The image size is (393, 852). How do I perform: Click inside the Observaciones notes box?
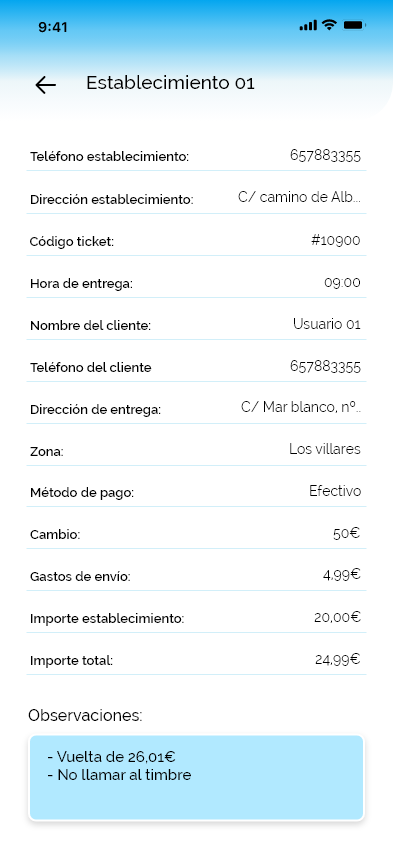point(196,778)
